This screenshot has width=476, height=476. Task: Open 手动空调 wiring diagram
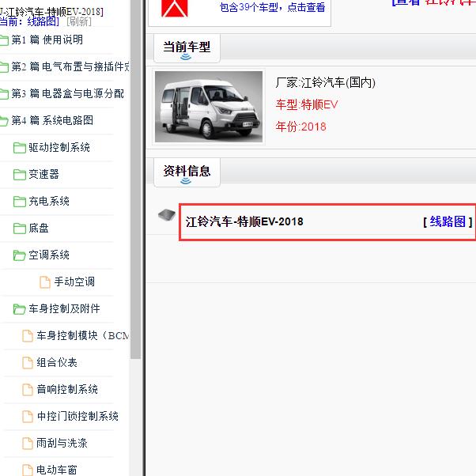point(74,281)
